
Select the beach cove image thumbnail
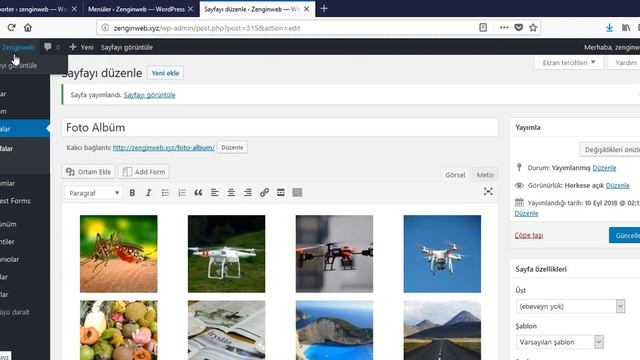[x=334, y=330]
